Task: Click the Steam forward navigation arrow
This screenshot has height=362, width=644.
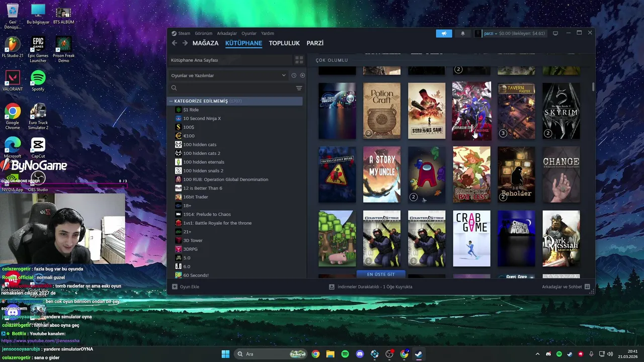Action: click(x=185, y=43)
